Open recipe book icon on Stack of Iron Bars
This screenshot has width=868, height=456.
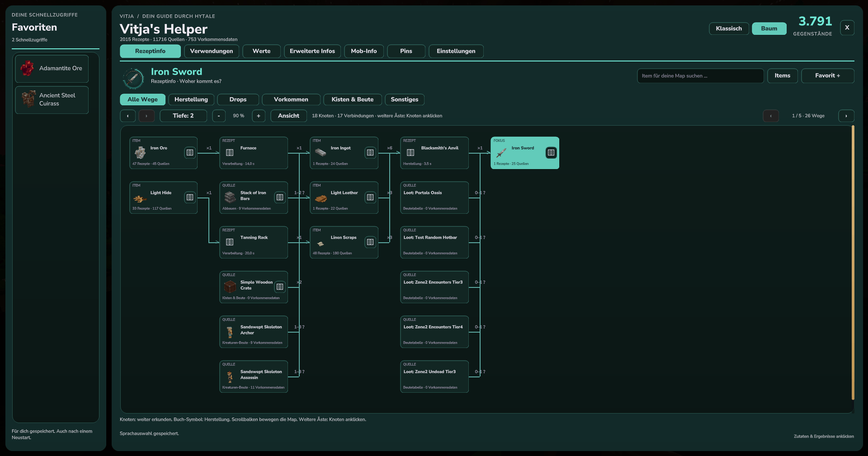[280, 197]
